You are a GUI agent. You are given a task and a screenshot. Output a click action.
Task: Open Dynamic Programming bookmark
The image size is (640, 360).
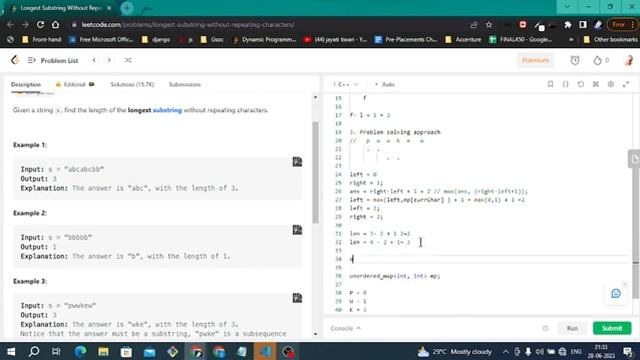click(264, 40)
